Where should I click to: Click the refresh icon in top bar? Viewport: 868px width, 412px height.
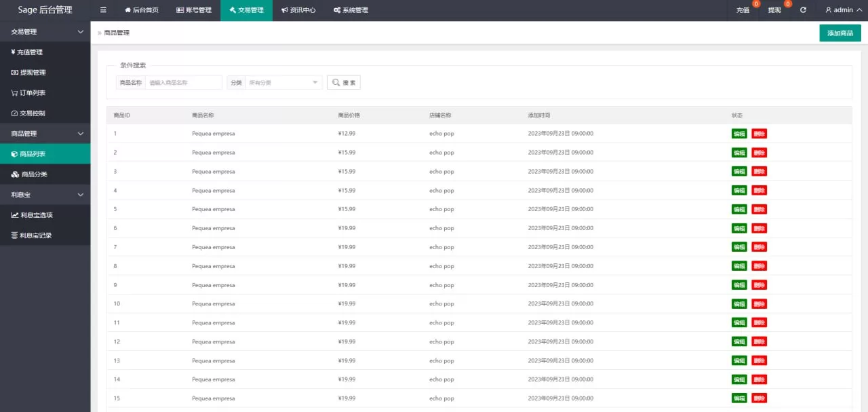803,10
